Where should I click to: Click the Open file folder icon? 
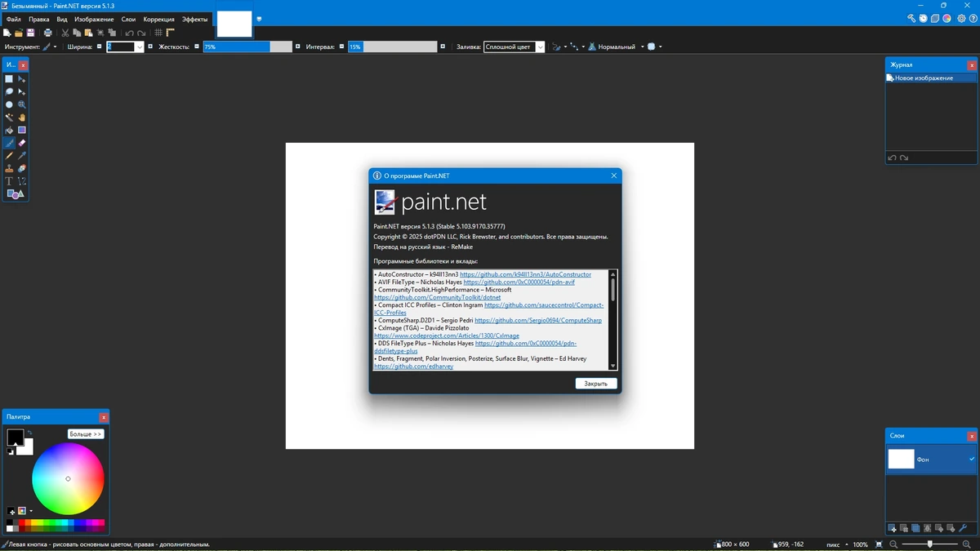point(19,33)
